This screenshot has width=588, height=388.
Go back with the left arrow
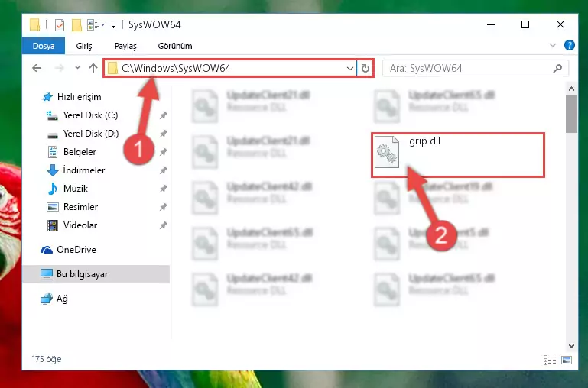point(37,68)
